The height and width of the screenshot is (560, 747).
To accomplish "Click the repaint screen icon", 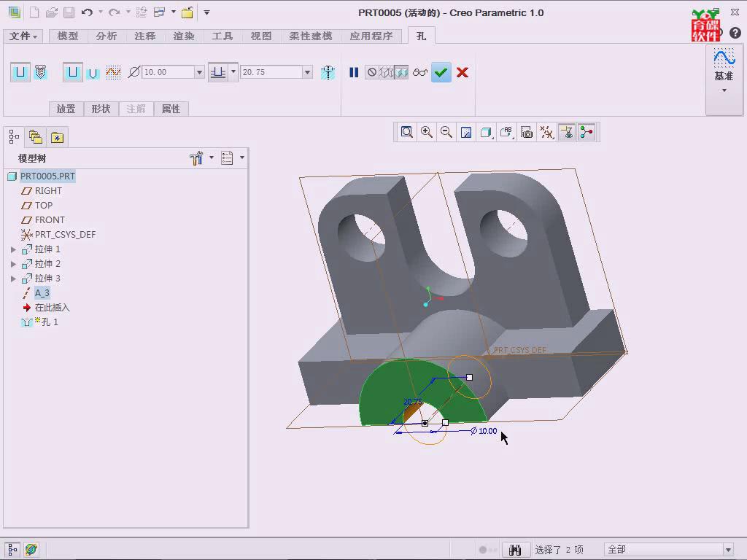I will point(466,133).
